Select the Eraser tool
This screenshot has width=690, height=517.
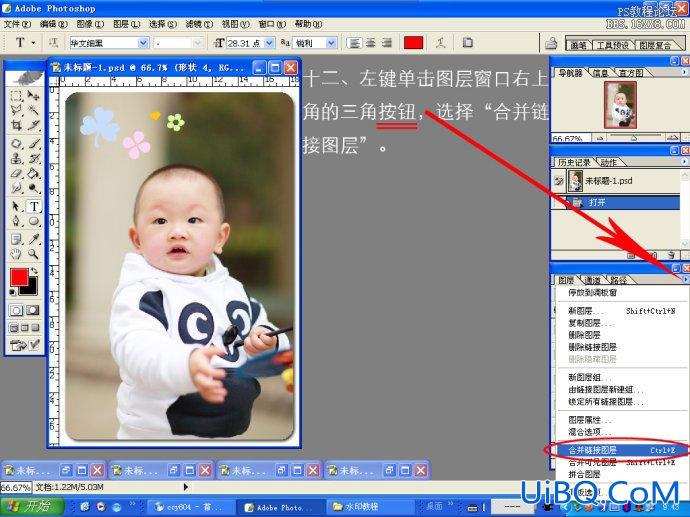pyautogui.click(x=16, y=173)
